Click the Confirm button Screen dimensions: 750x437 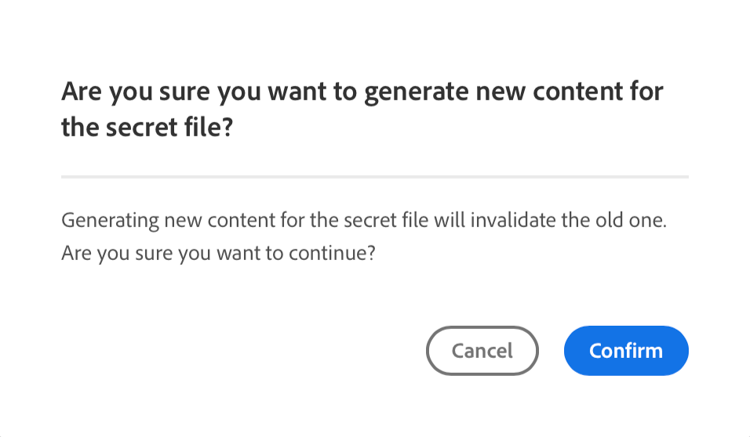(x=626, y=351)
